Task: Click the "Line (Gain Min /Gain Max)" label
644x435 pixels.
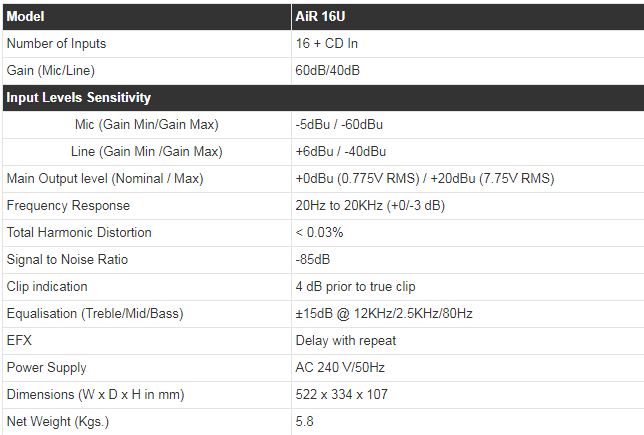Action: pyautogui.click(x=147, y=152)
